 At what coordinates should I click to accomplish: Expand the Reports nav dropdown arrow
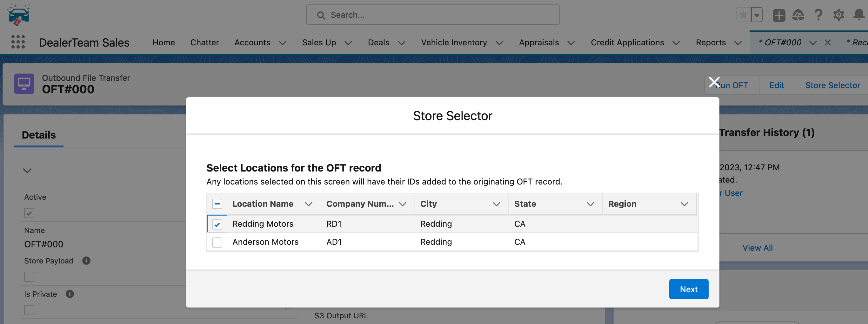[738, 43]
